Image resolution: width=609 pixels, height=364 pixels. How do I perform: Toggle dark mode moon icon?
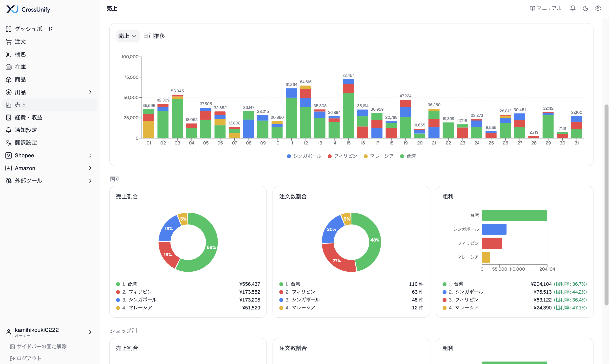[x=585, y=8]
